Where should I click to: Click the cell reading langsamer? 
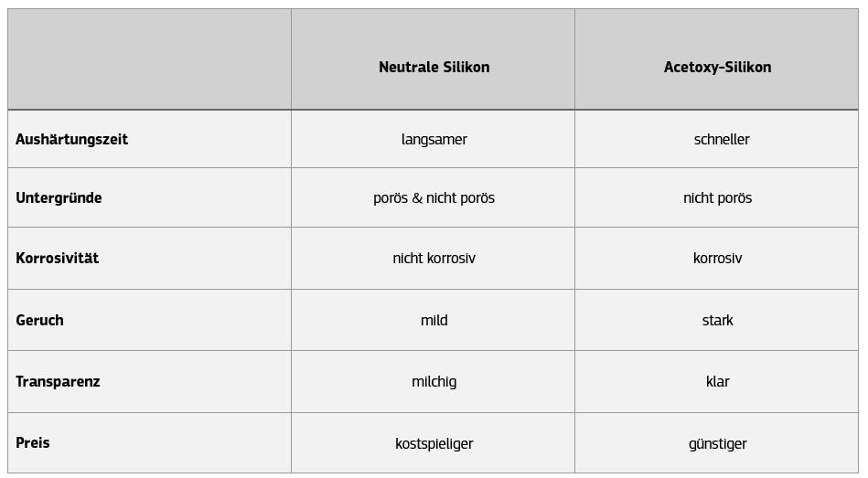click(434, 140)
